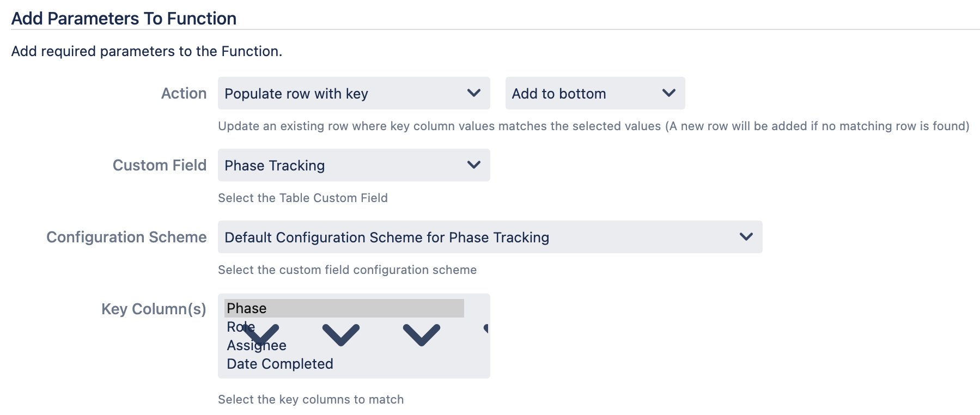Open the Populate row with key action dropdown
Image resolution: width=980 pixels, height=415 pixels.
(x=343, y=93)
